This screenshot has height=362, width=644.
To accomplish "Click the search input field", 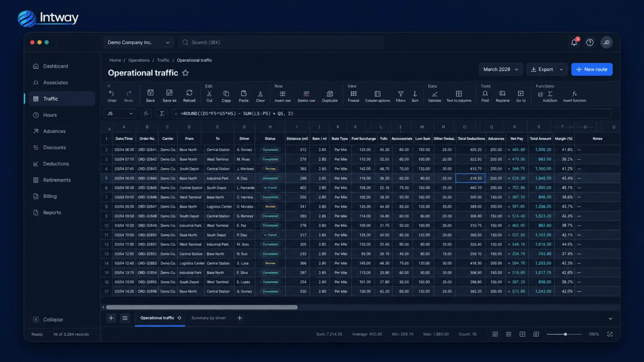I will [281, 42].
